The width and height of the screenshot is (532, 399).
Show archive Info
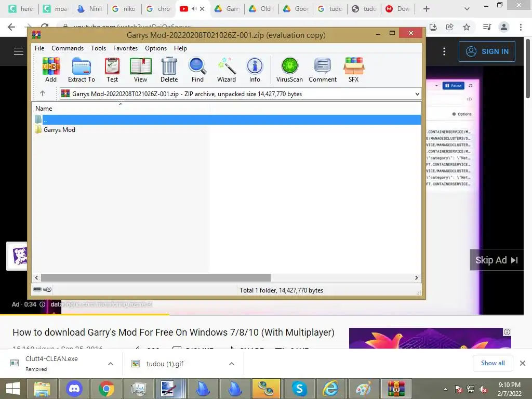tap(255, 70)
